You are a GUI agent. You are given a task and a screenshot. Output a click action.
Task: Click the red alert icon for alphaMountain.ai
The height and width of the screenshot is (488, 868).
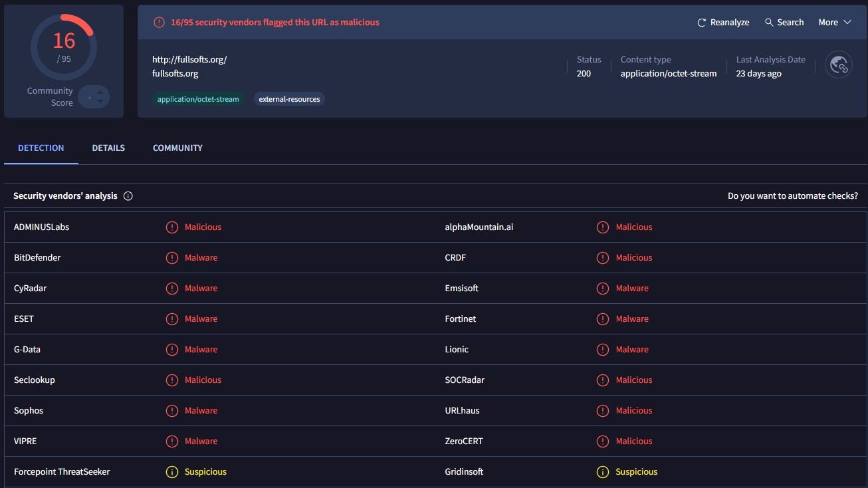coord(603,227)
